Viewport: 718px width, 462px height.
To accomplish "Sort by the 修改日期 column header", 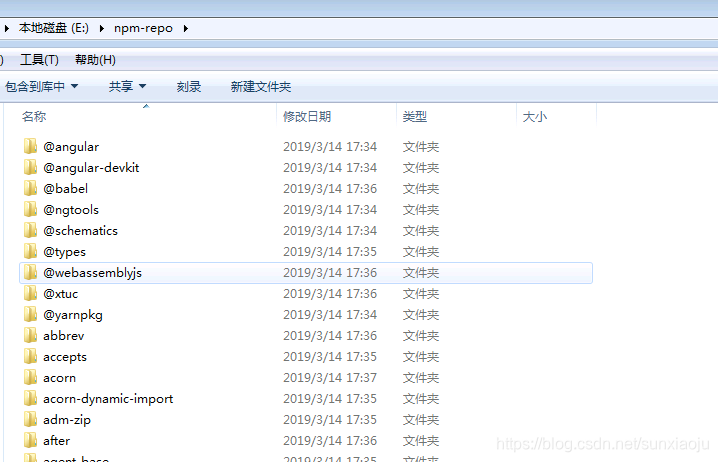I will click(307, 117).
